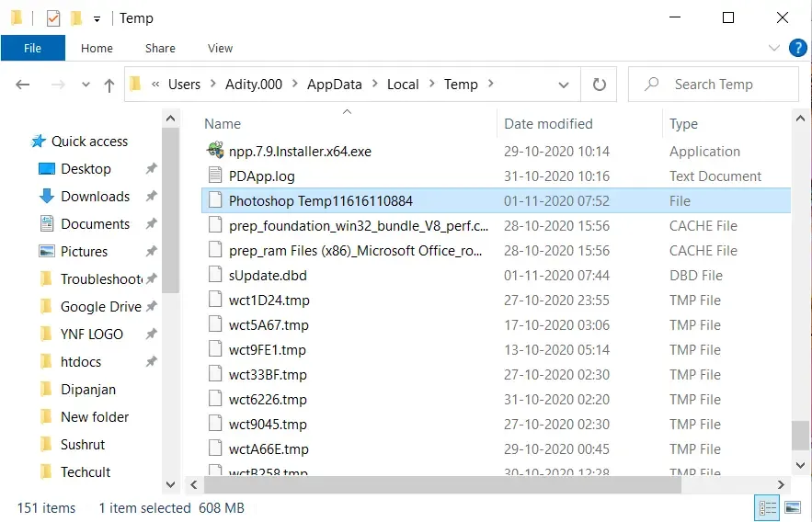Open the File tab
Image resolution: width=812 pixels, height=522 pixels.
[x=32, y=48]
